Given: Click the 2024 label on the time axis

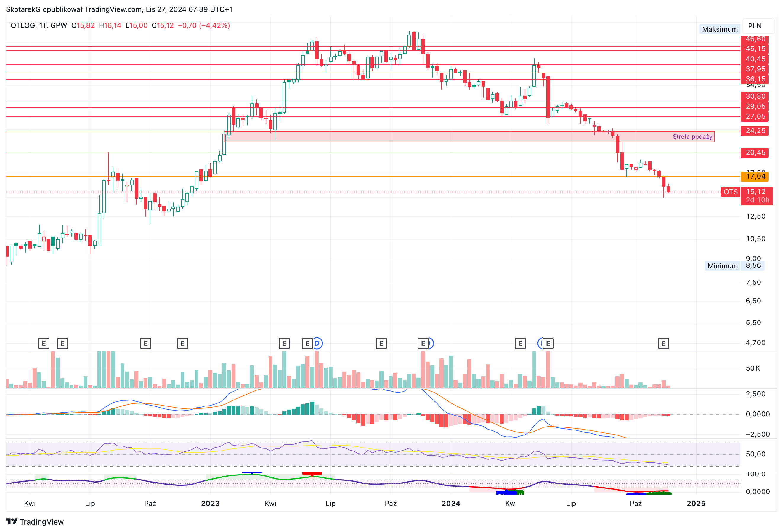Looking at the screenshot, I should [451, 503].
